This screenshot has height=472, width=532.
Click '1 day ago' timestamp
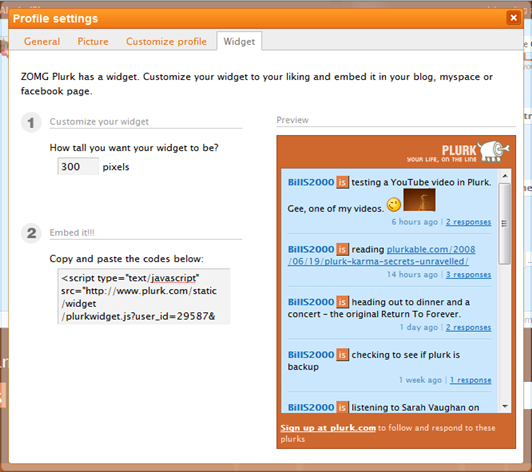(418, 327)
